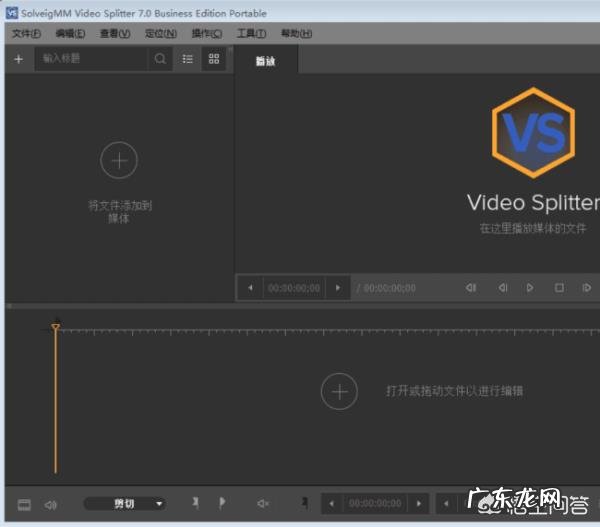The width and height of the screenshot is (600, 527).
Task: Select the 播放 tab
Action: [x=266, y=61]
